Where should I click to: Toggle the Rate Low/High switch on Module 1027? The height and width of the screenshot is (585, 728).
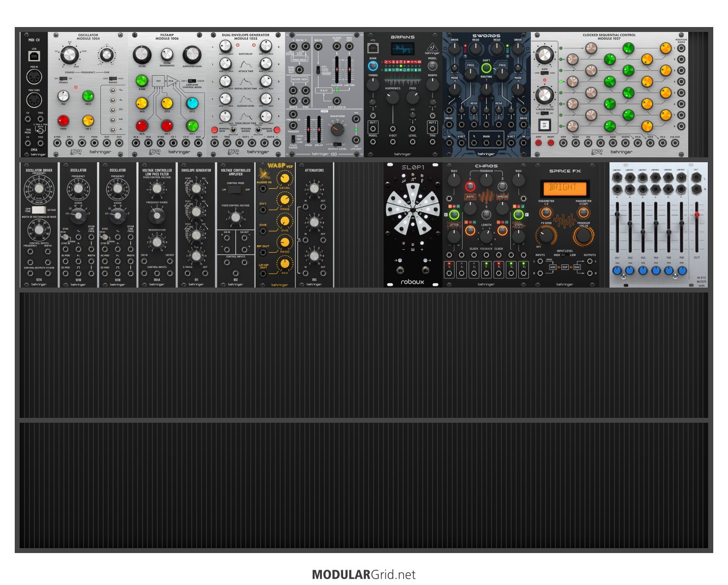pyautogui.click(x=544, y=73)
